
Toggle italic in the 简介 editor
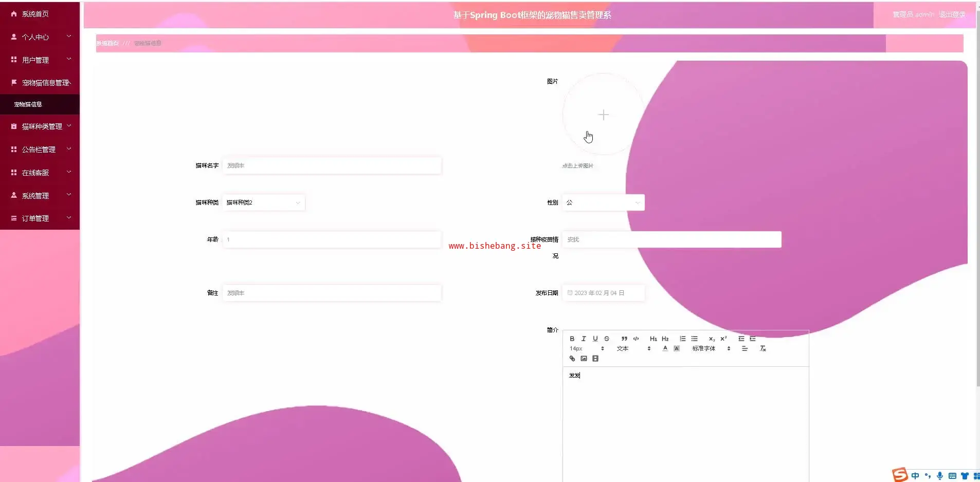tap(584, 339)
